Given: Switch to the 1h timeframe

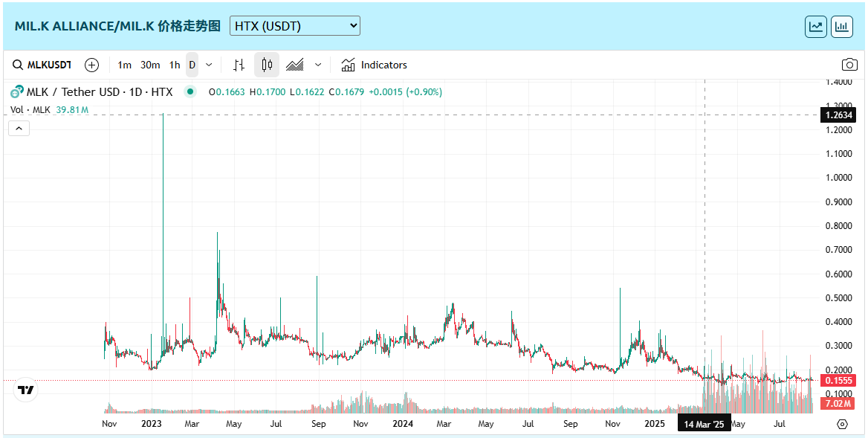Looking at the screenshot, I should [x=175, y=65].
